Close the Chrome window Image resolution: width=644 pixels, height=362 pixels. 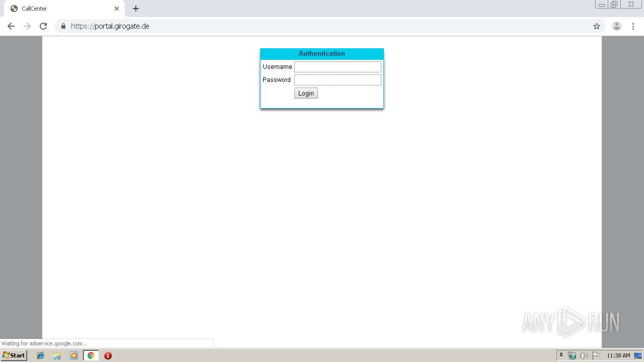(x=631, y=5)
